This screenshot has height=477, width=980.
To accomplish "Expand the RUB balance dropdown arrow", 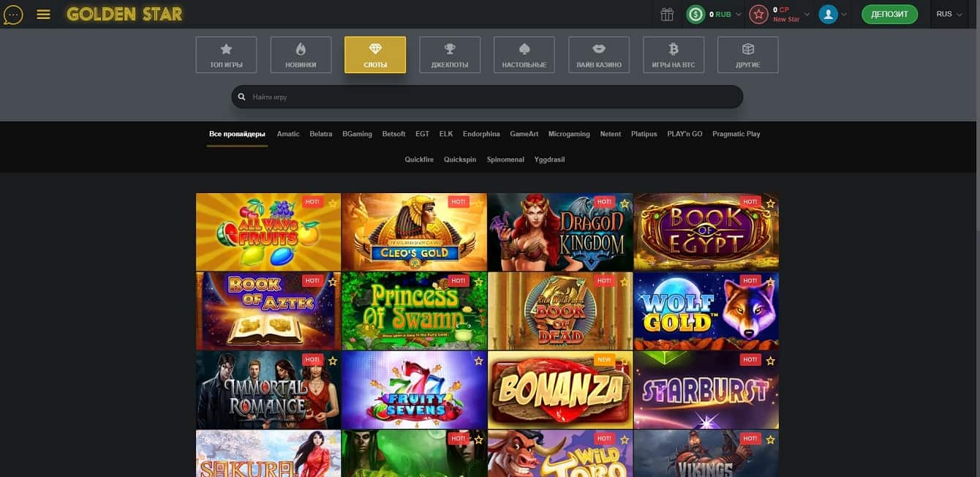I will [738, 14].
